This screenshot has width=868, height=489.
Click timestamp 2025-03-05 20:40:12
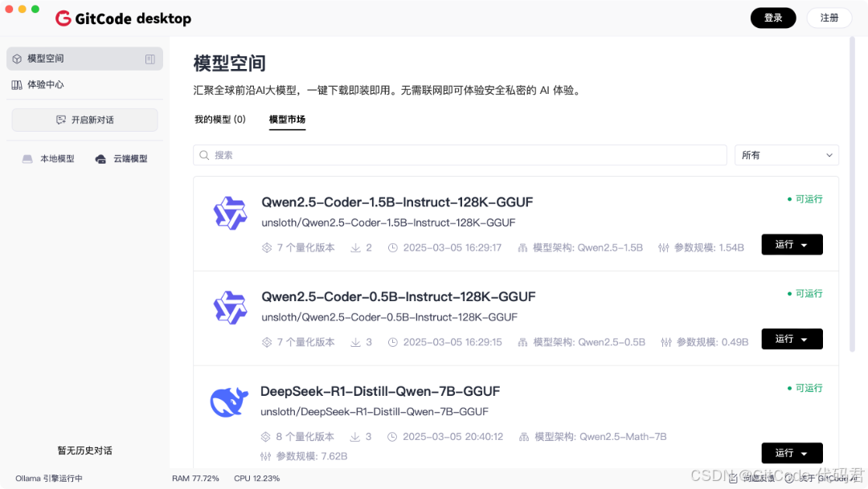pyautogui.click(x=452, y=437)
